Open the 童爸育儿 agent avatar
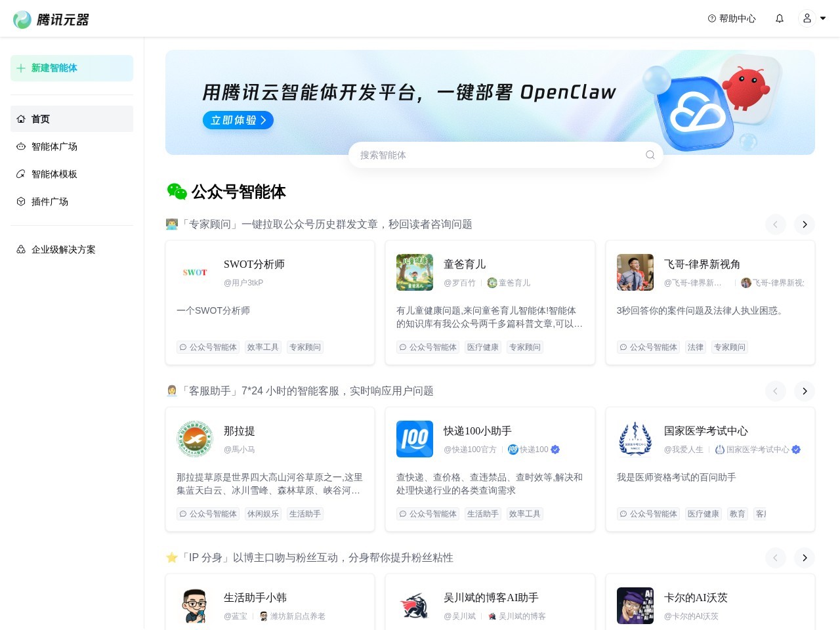 415,272
